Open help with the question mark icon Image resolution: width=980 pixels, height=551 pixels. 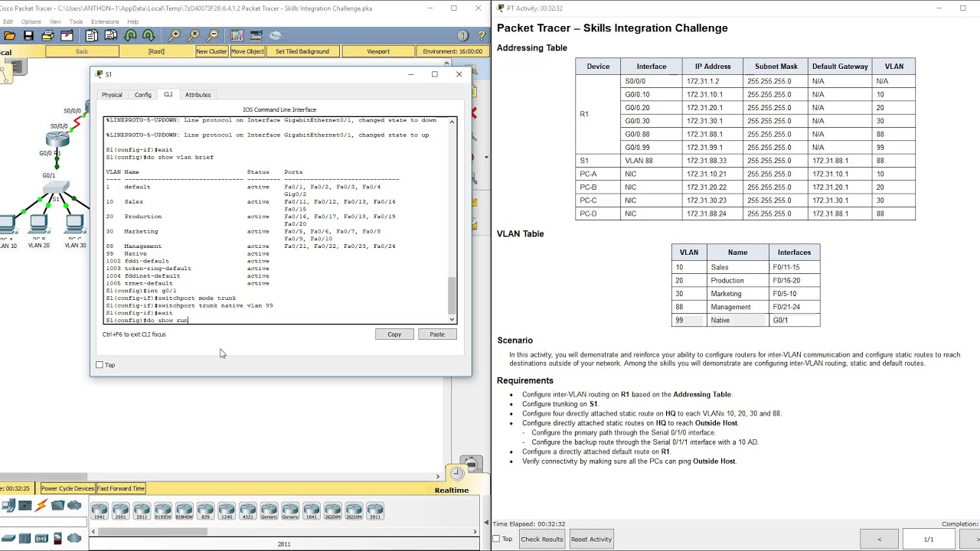pos(482,36)
